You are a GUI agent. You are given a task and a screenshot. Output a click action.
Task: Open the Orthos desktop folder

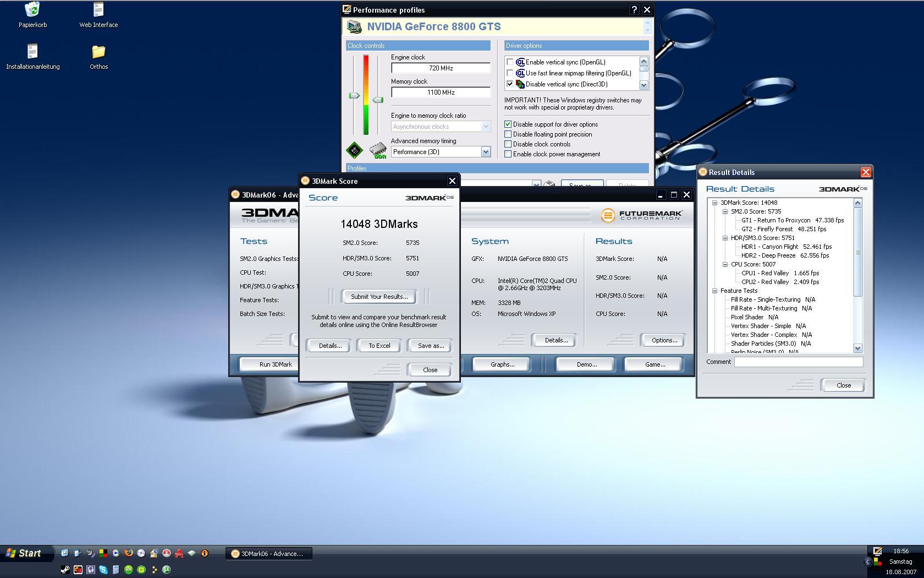tap(98, 51)
